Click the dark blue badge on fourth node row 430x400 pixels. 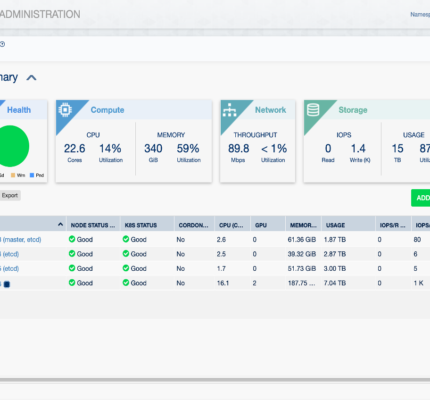coord(7,284)
